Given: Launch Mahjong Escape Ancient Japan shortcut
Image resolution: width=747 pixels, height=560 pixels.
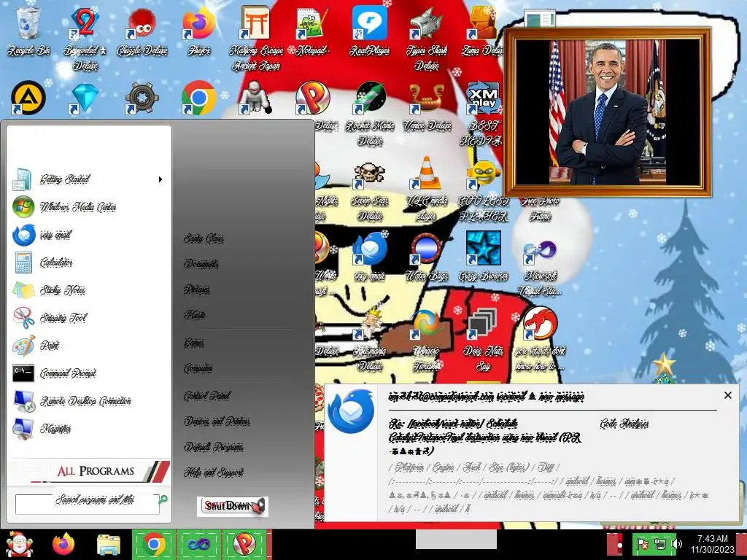Looking at the screenshot, I should [x=256, y=38].
